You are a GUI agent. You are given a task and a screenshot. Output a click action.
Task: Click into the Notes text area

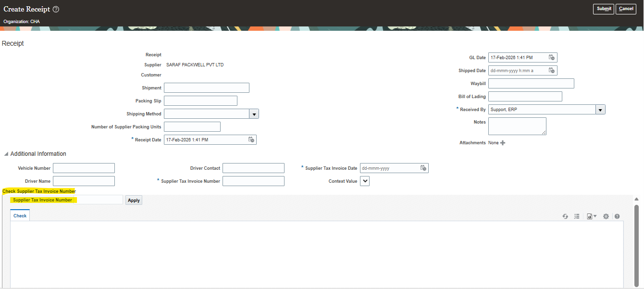517,126
